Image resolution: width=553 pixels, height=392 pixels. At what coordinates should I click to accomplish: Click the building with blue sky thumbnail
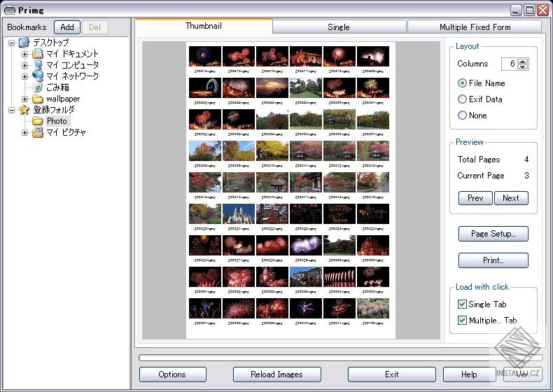[306, 276]
